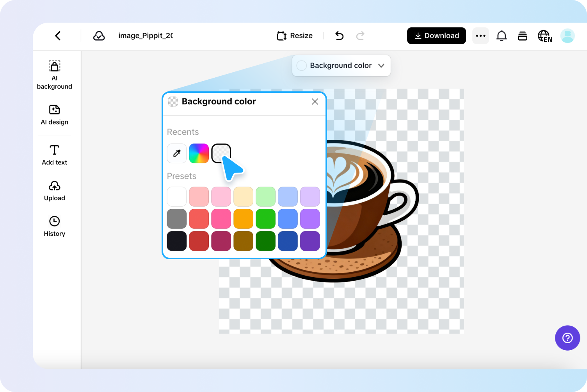Image resolution: width=587 pixels, height=392 pixels.
Task: Open the AI design panel
Action: tap(54, 115)
